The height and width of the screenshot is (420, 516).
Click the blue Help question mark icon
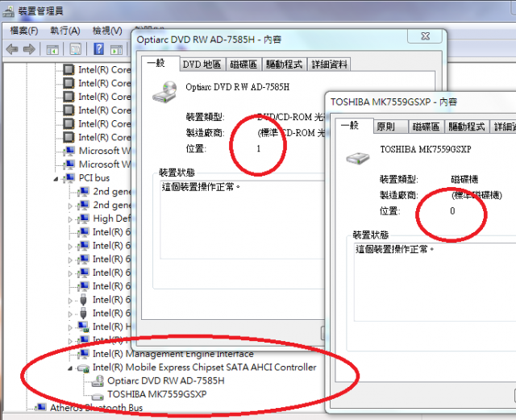coord(98,49)
